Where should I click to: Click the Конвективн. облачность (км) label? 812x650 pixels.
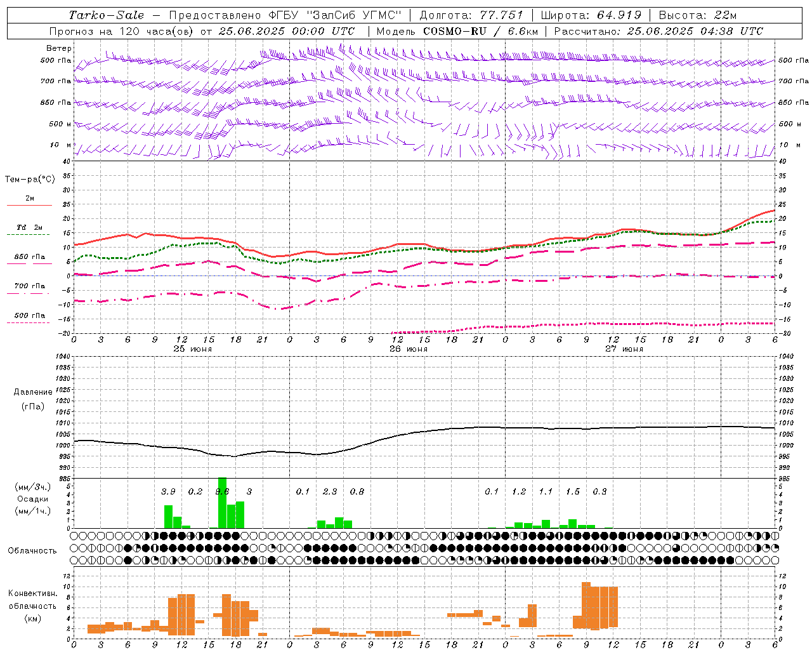[32, 606]
